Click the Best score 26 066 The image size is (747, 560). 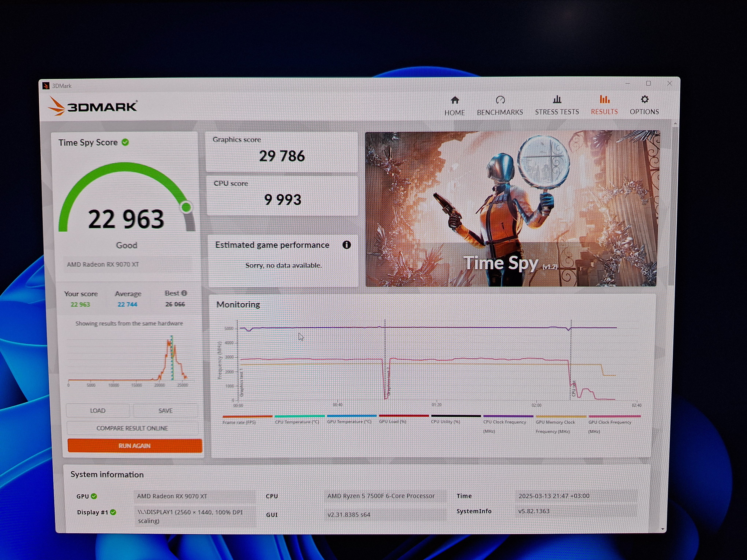tap(175, 304)
